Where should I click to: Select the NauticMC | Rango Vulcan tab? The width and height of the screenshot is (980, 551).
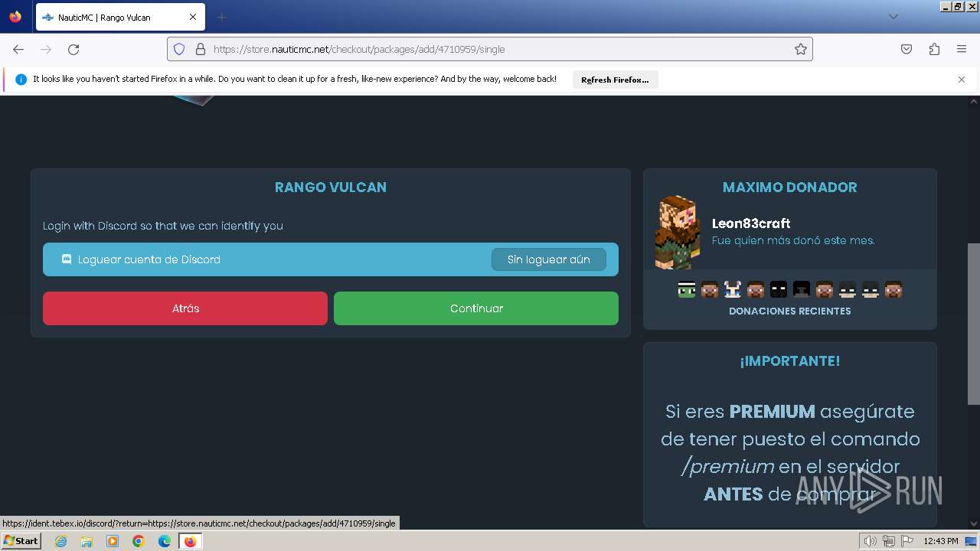coord(120,17)
